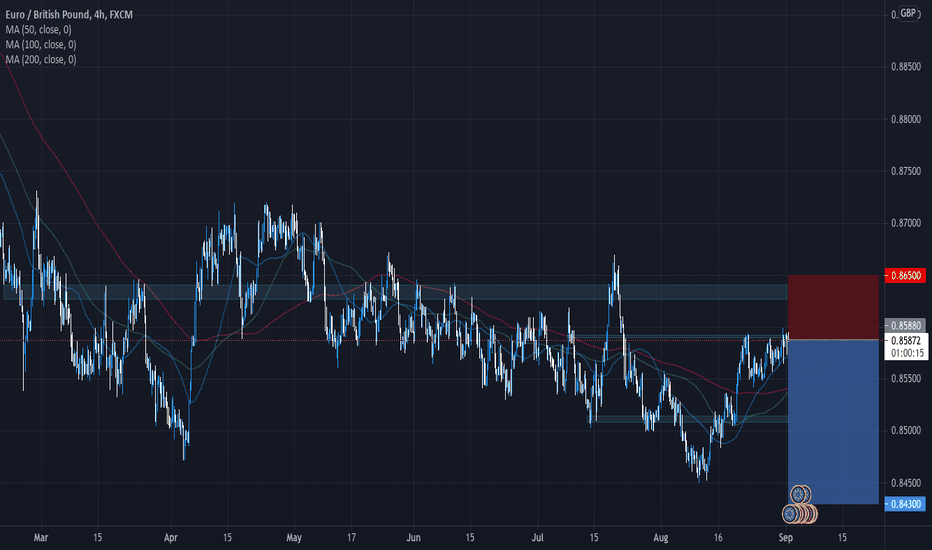The height and width of the screenshot is (550, 932).
Task: Click the 0.87500 price axis label
Action: (906, 171)
